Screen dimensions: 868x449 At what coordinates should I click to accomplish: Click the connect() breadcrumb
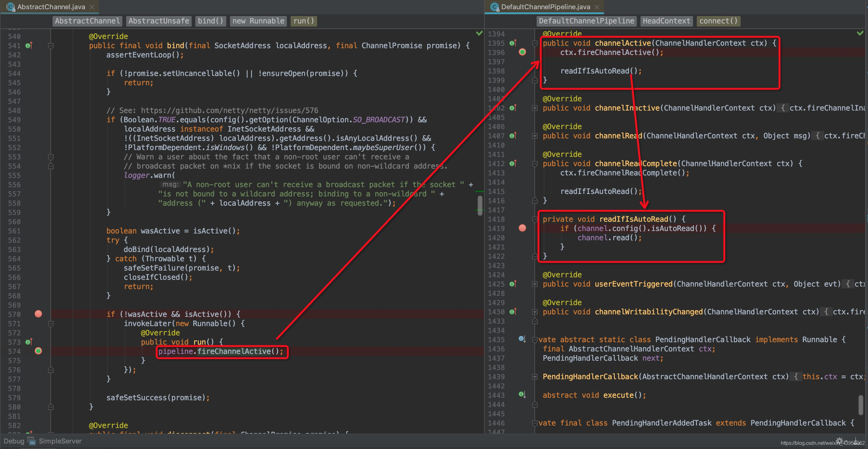point(718,21)
